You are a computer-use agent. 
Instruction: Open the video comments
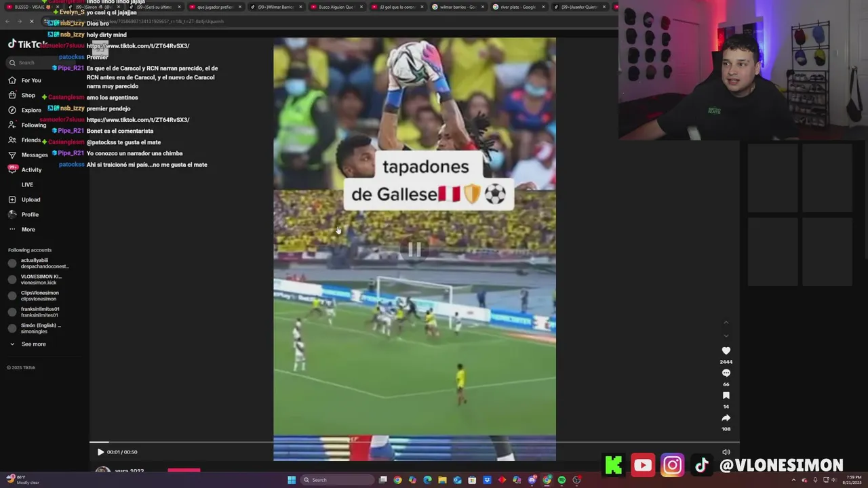[x=726, y=373]
